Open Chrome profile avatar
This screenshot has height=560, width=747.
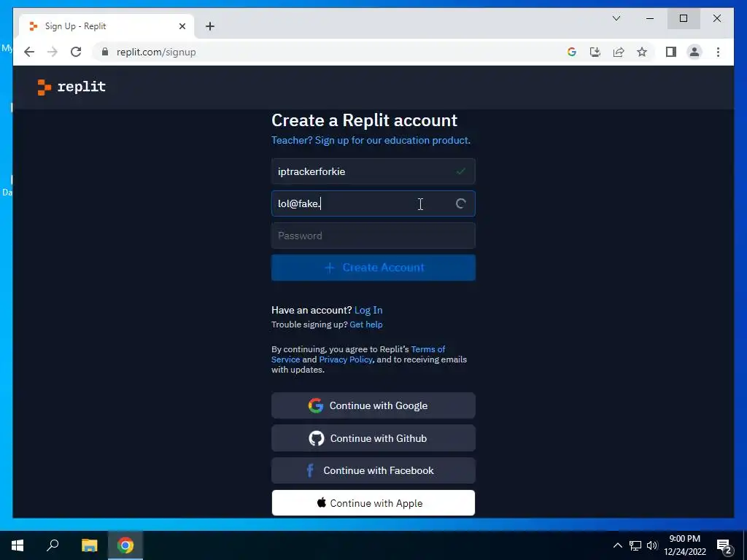point(694,52)
